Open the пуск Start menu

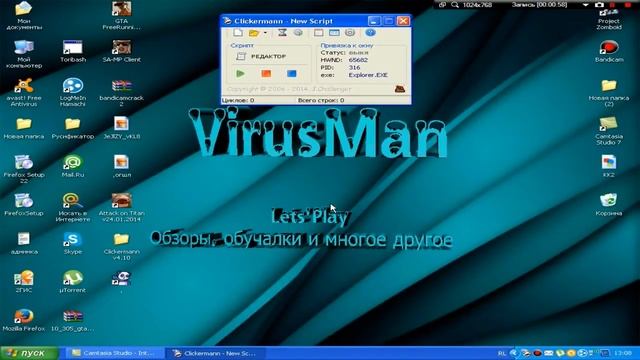29,353
